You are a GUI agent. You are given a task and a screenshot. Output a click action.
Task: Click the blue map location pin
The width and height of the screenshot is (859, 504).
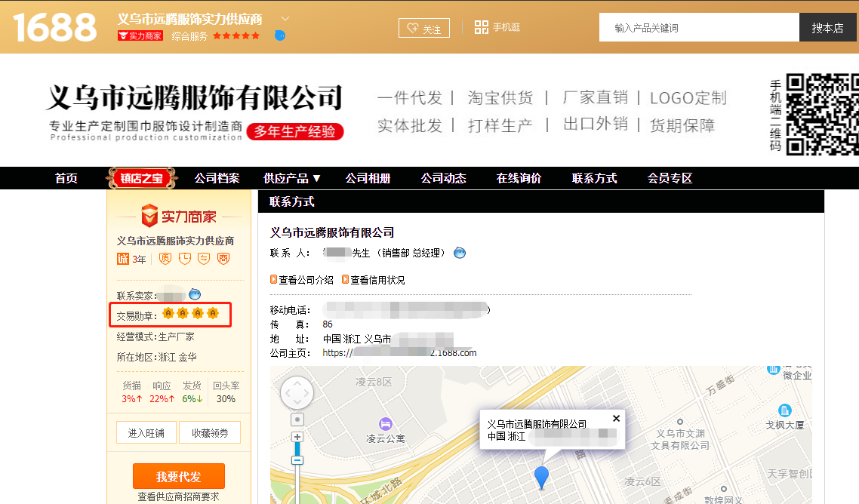pos(541,477)
